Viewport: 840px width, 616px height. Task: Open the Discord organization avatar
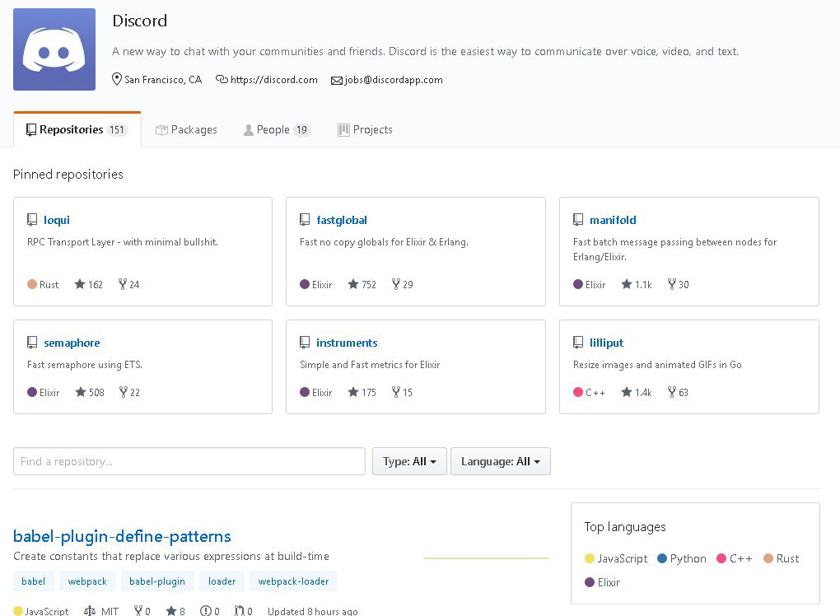click(54, 49)
